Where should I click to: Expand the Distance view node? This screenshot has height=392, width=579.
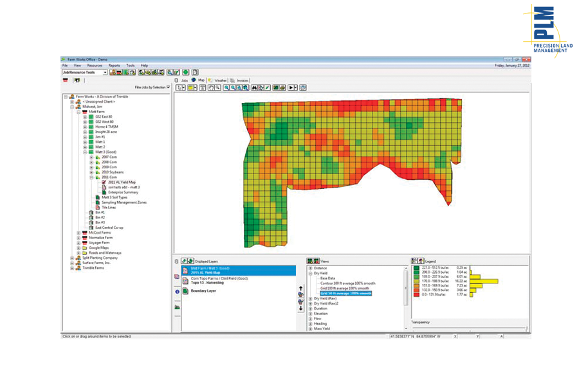pos(311,268)
